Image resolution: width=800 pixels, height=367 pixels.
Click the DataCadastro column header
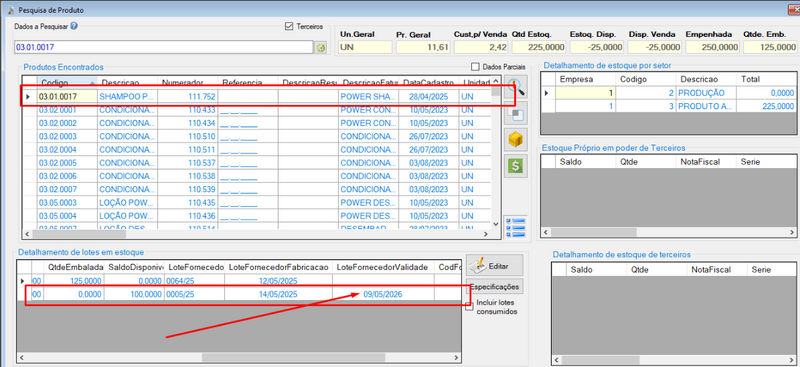(429, 82)
